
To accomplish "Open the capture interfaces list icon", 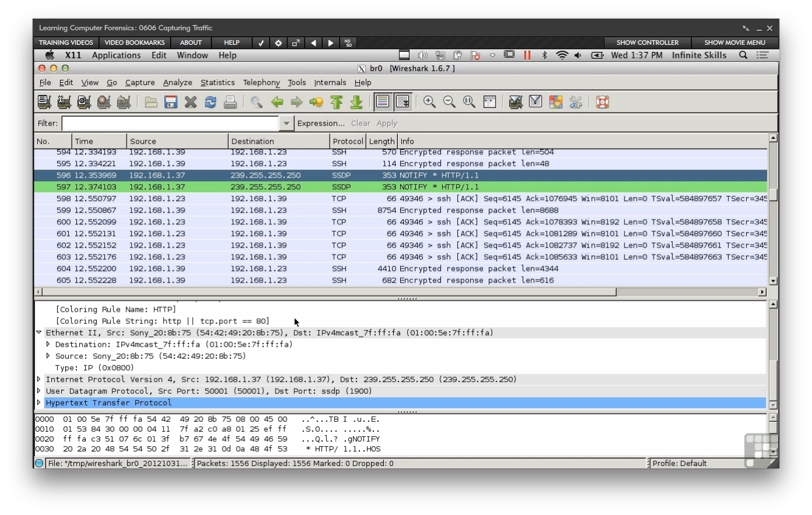I will (44, 102).
